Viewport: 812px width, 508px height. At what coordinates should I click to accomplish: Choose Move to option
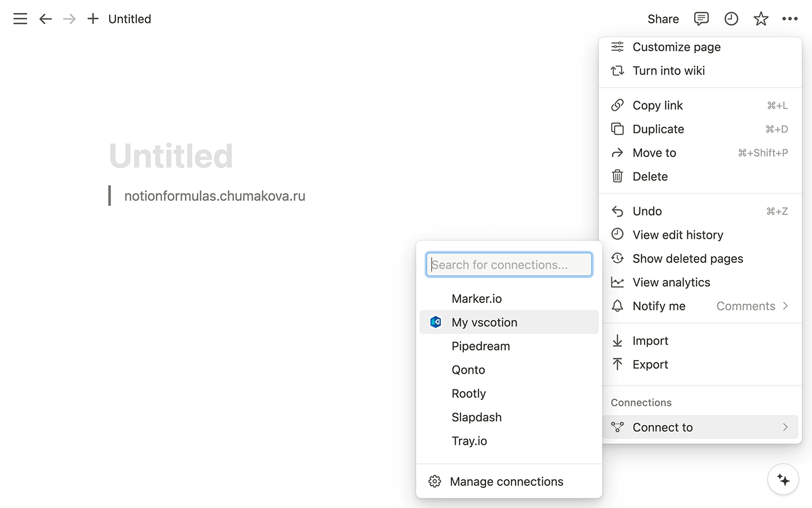700,153
